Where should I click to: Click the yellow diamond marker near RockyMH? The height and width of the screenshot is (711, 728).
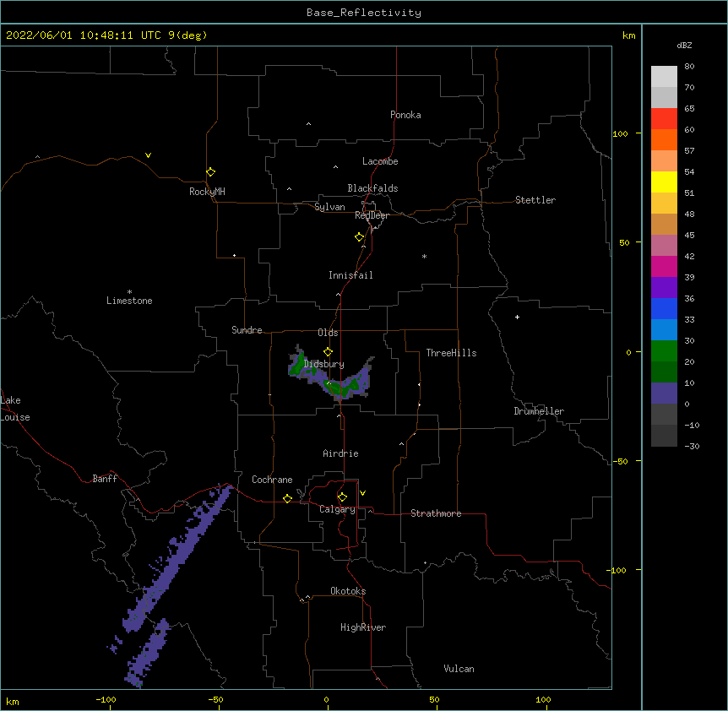pos(211,172)
